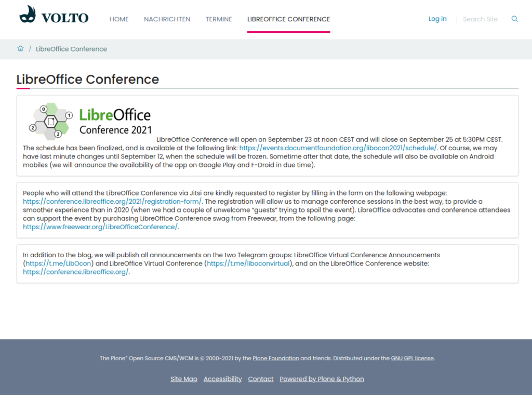Click the copyright symbol link in footer
Screen dimensions: 532x395
(202, 358)
